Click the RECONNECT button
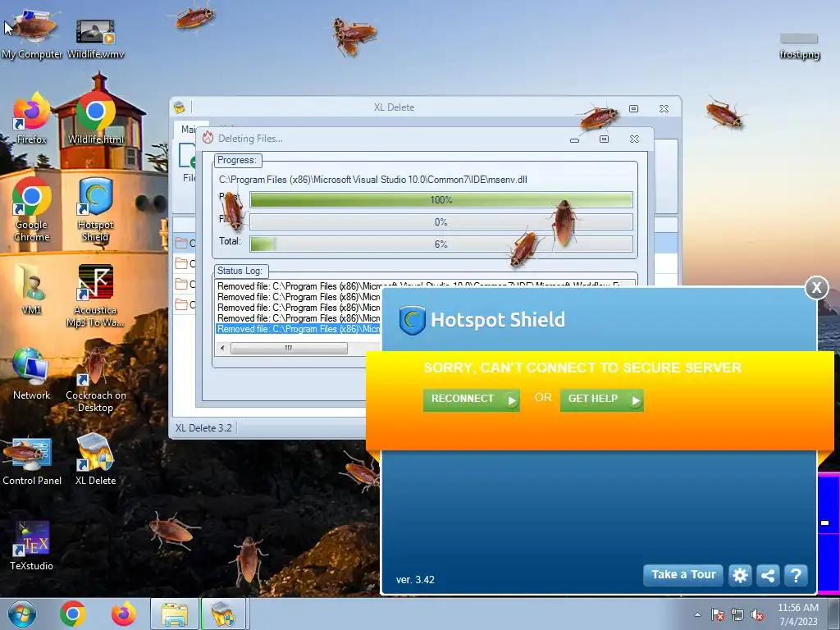Screen dimensions: 840x630 pyautogui.click(x=472, y=399)
